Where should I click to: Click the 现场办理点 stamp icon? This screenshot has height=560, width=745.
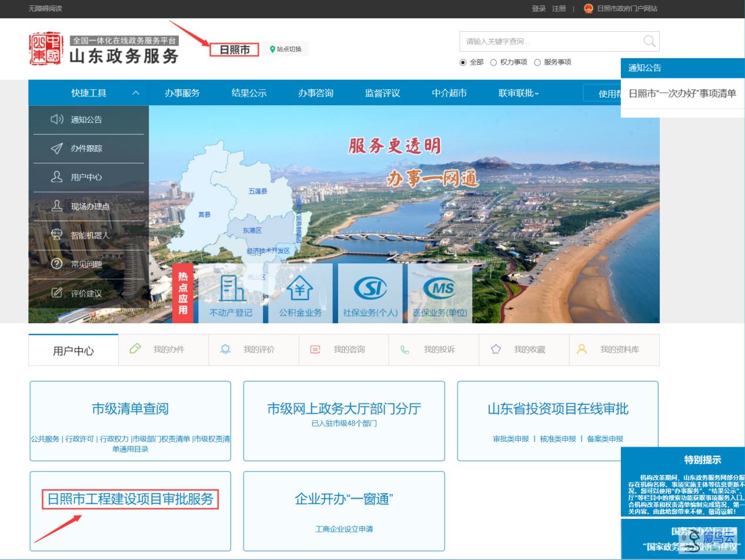(x=56, y=206)
